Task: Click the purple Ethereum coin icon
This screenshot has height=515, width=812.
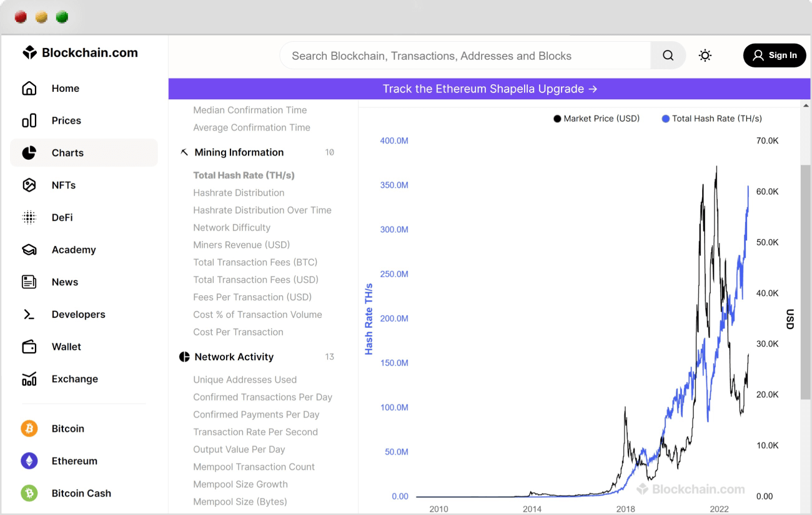Action: point(29,461)
